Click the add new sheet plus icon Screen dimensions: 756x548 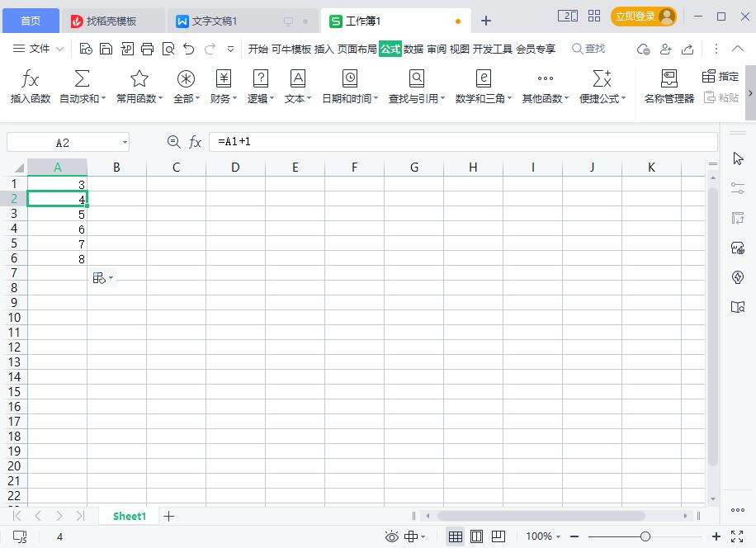(169, 516)
